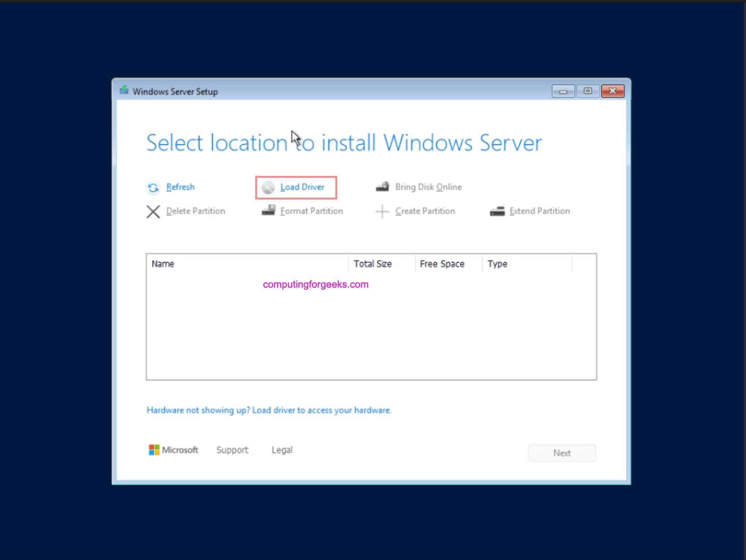746x560 pixels.
Task: Open the Legal page
Action: click(x=282, y=450)
